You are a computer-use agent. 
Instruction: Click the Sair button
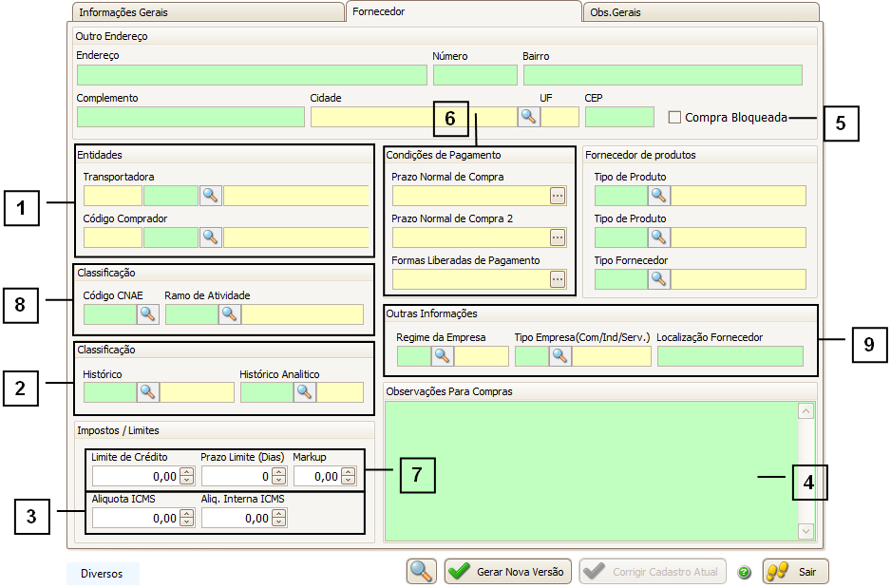click(797, 572)
